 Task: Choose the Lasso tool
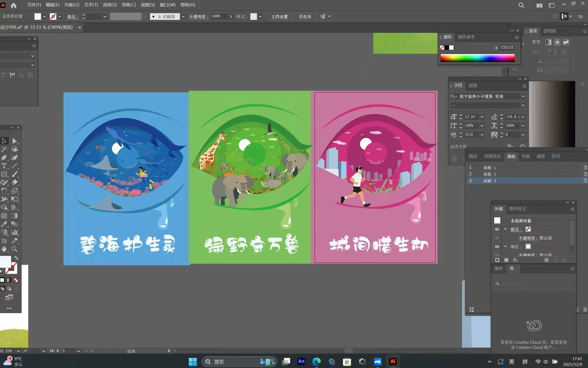click(14, 149)
